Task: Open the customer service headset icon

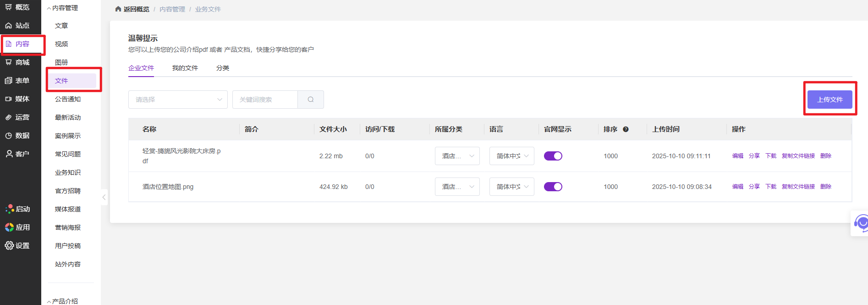Action: (x=861, y=223)
